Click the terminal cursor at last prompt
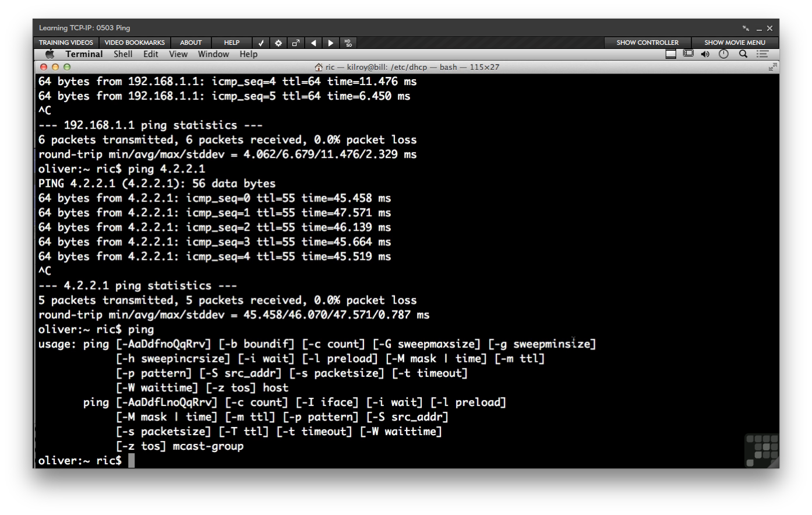This screenshot has height=515, width=812. click(x=132, y=461)
